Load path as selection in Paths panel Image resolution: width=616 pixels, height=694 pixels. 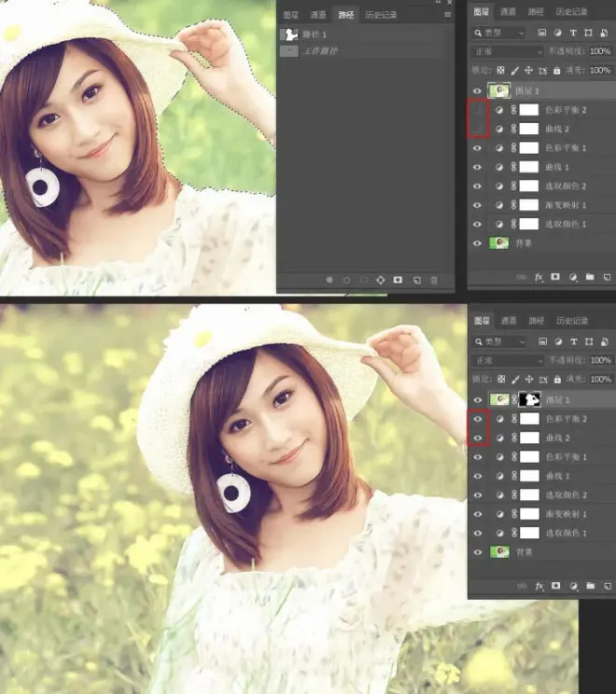coord(364,280)
